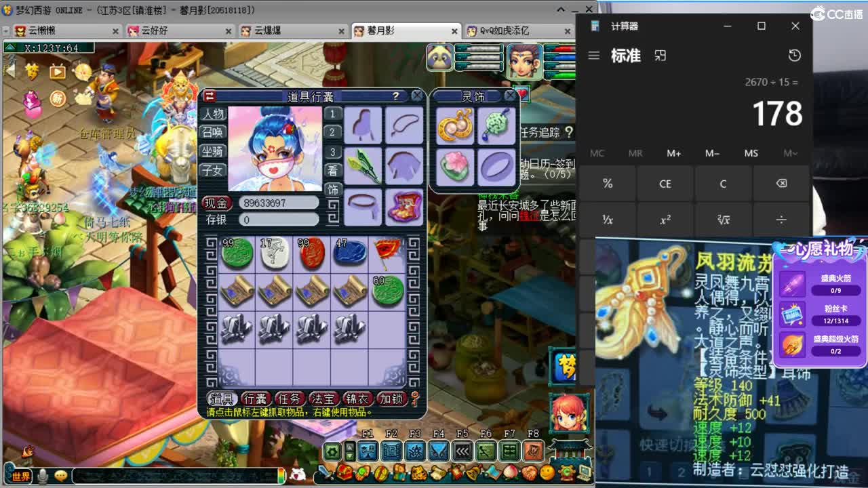Select the blue stone item with count 47
868x488 pixels.
point(349,253)
